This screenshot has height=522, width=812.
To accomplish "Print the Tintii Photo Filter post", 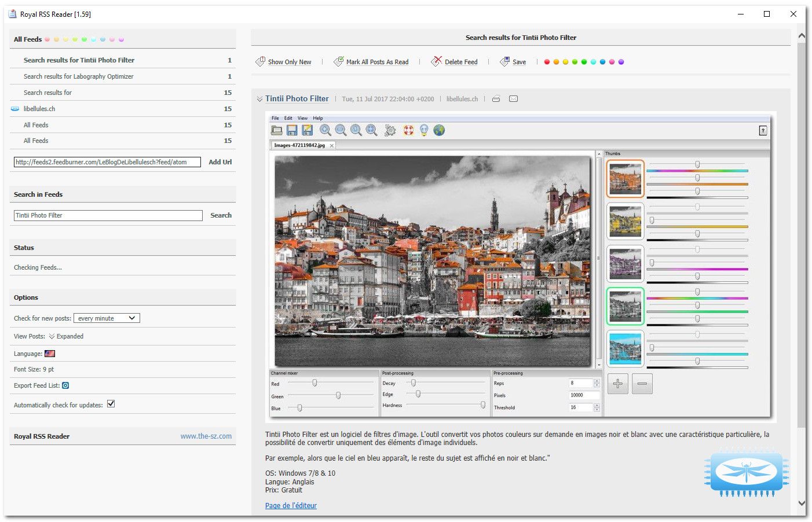I will coord(496,99).
